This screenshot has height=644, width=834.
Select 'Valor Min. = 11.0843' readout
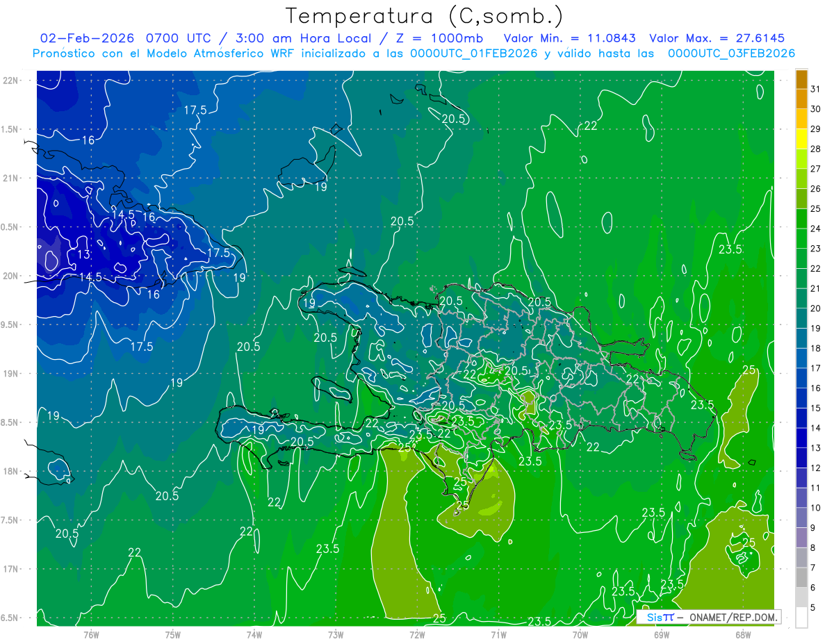point(570,38)
